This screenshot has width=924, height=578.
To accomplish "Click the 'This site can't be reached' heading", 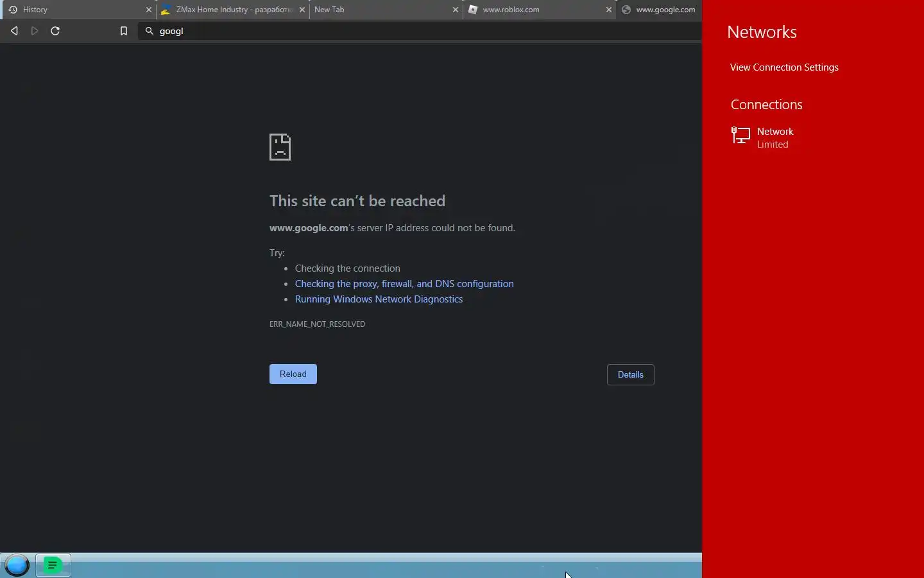I will click(357, 201).
